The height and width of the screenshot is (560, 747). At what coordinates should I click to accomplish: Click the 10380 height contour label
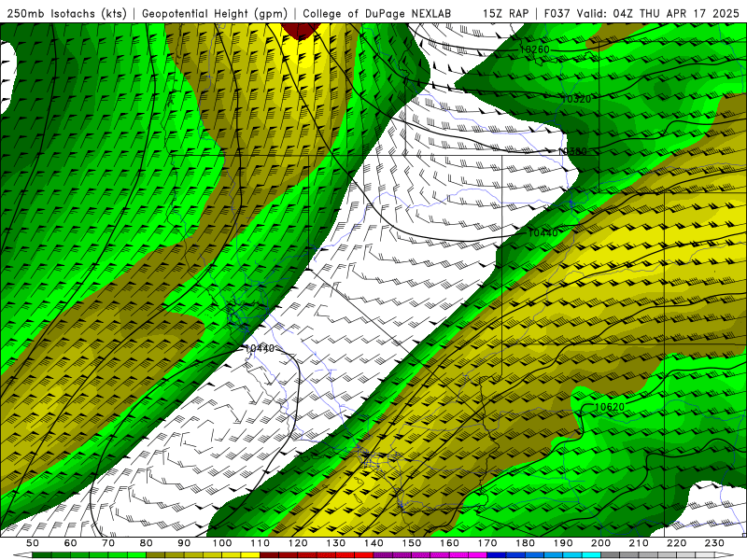572,151
